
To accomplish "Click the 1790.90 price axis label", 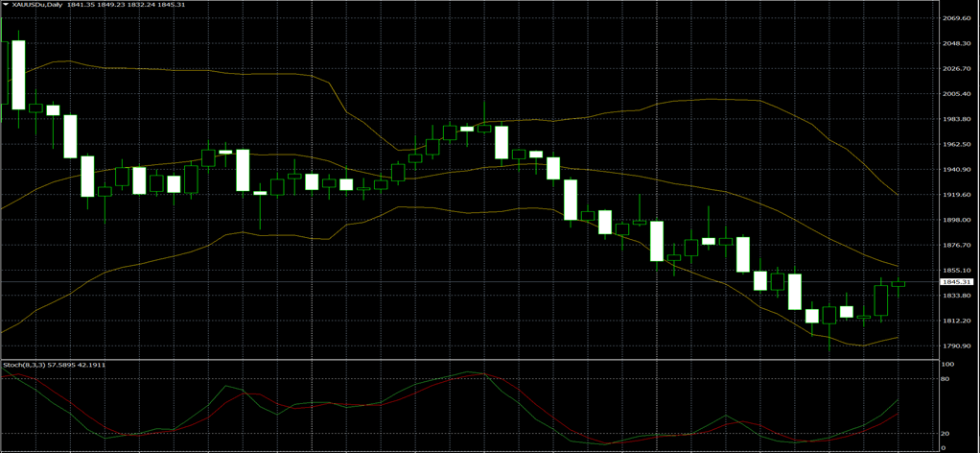I will point(958,346).
